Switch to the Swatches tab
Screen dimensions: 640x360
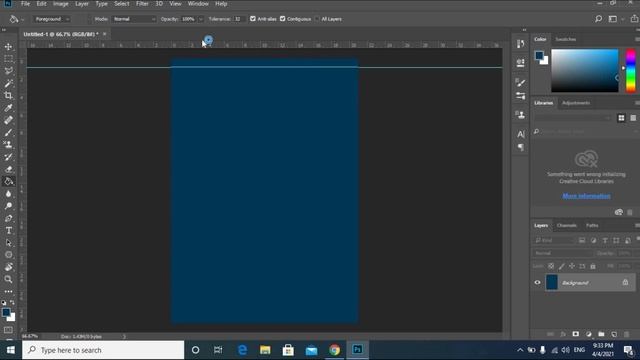pyautogui.click(x=565, y=39)
